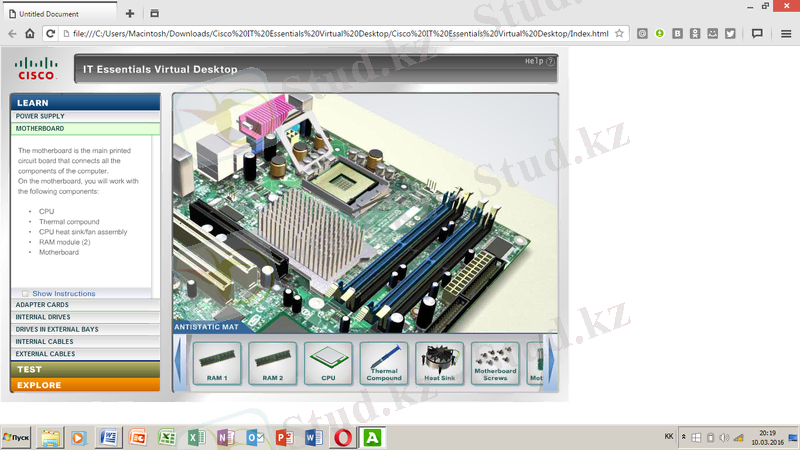Show previous antistatic mat items
The height and width of the screenshot is (450, 800).
pyautogui.click(x=178, y=362)
